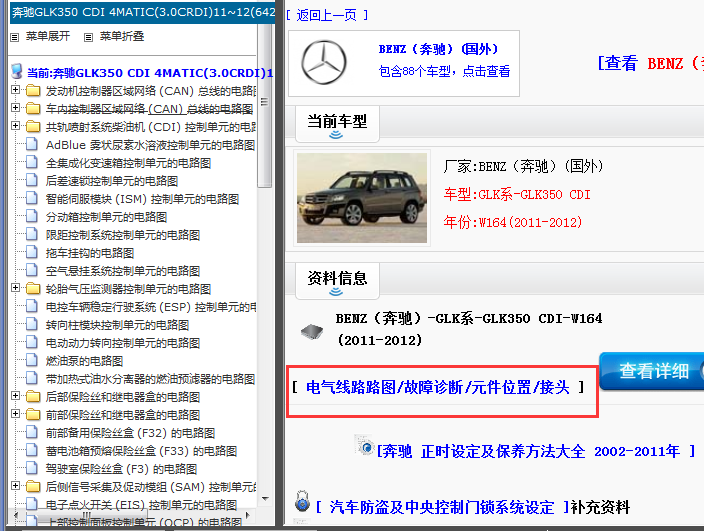Click document icon beside AdBlue 雾状尿素水溶液
Image resolution: width=704 pixels, height=531 pixels.
click(32, 144)
